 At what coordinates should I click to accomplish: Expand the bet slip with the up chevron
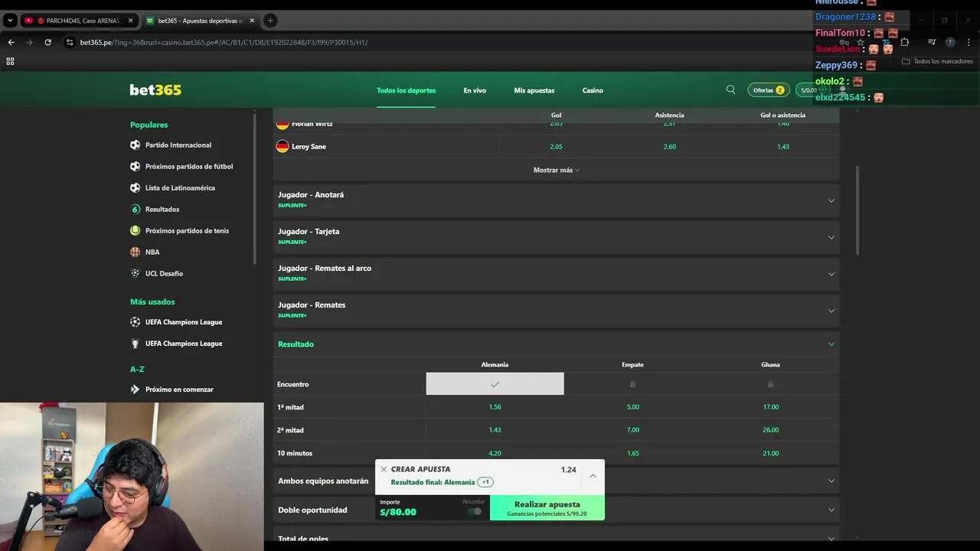pos(593,476)
